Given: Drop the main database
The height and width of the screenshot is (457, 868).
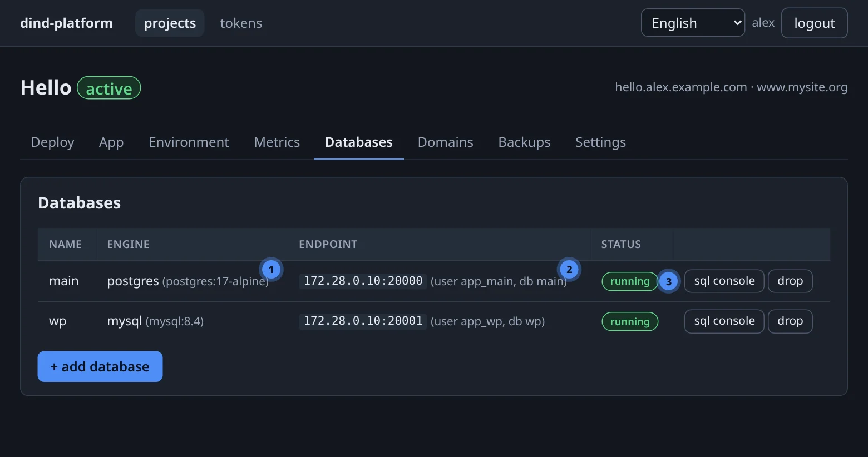Looking at the screenshot, I should coord(790,281).
